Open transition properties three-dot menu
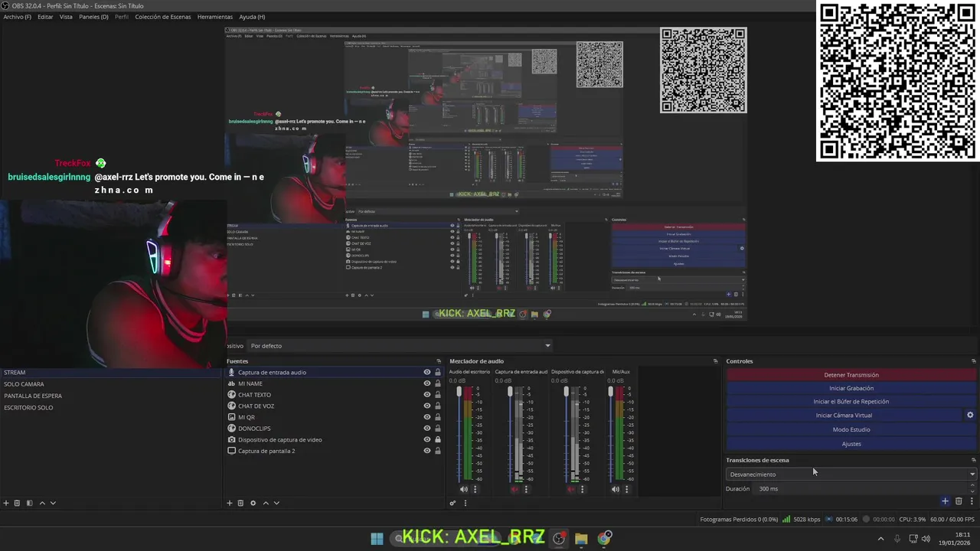Screen dimensions: 980x551 pyautogui.click(x=972, y=501)
